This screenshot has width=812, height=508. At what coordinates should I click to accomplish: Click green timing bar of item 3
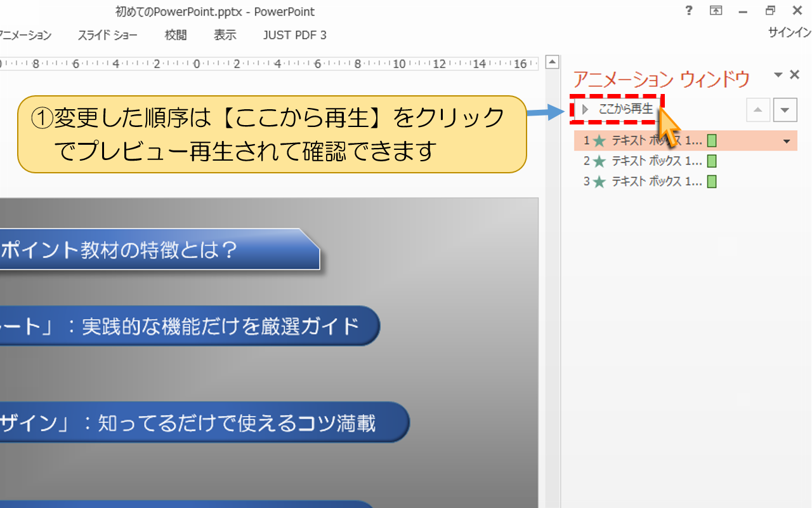(712, 182)
